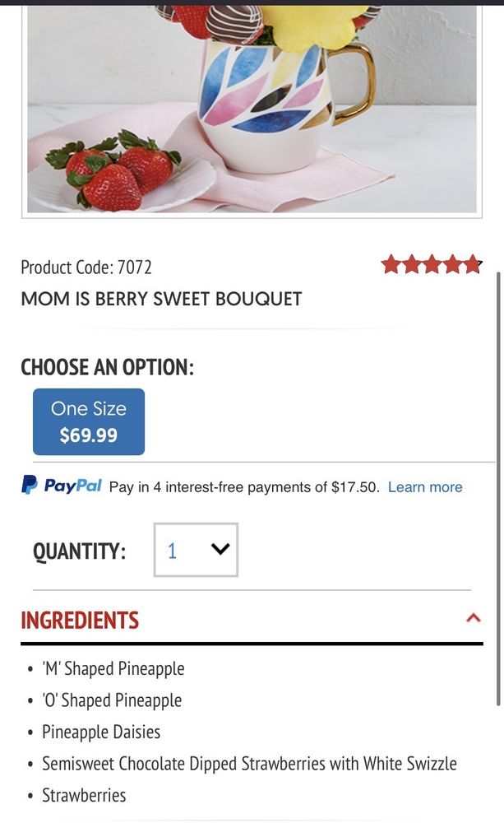Screen dimensions: 504x823
Task: Click Semisweet Chocolate Dipped Strawberries item
Action: click(249, 763)
